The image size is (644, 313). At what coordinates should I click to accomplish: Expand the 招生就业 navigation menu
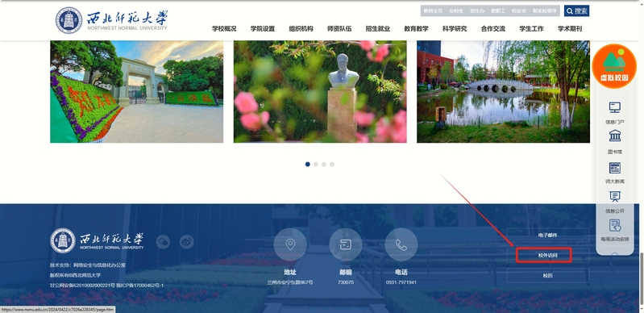pos(378,29)
